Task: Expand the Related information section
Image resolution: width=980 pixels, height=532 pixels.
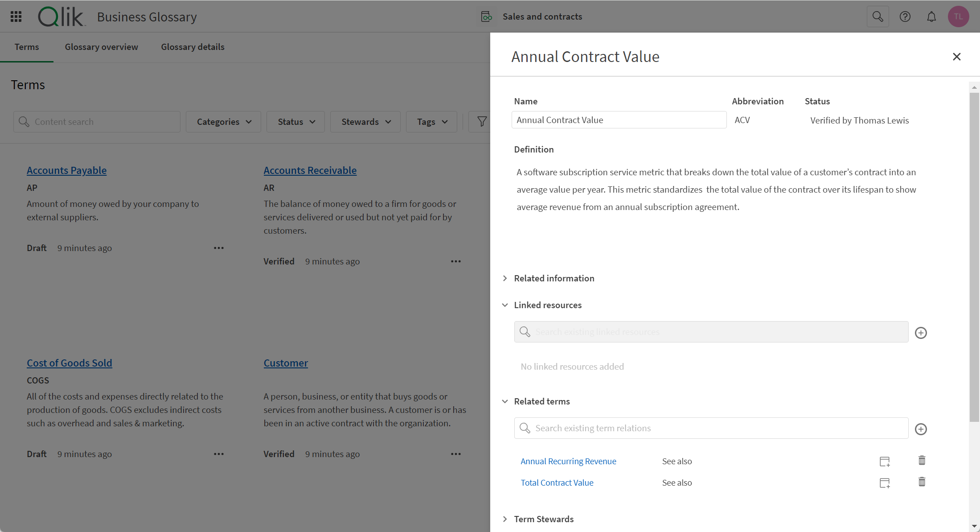Action: coord(505,278)
